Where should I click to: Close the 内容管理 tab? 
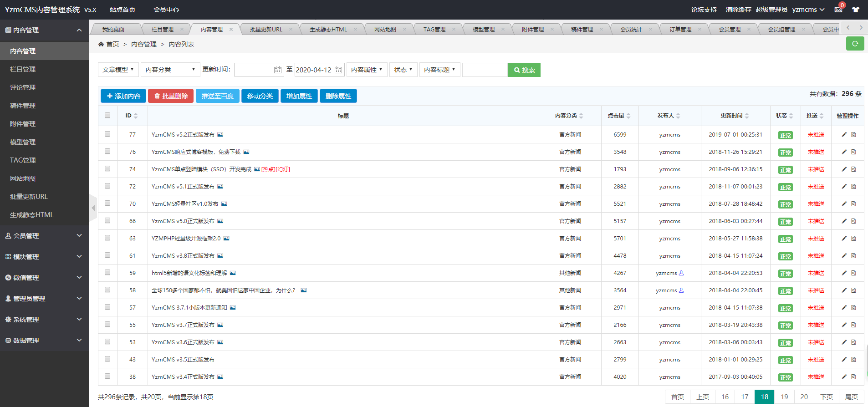[x=231, y=29]
